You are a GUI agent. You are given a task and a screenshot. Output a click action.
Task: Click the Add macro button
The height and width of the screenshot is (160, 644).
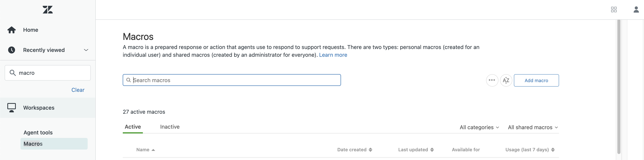click(536, 80)
